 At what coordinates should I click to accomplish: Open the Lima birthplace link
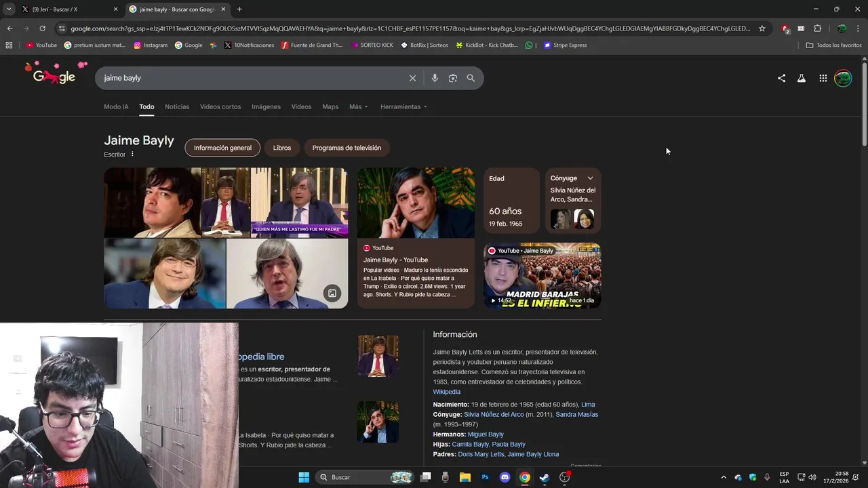point(588,405)
